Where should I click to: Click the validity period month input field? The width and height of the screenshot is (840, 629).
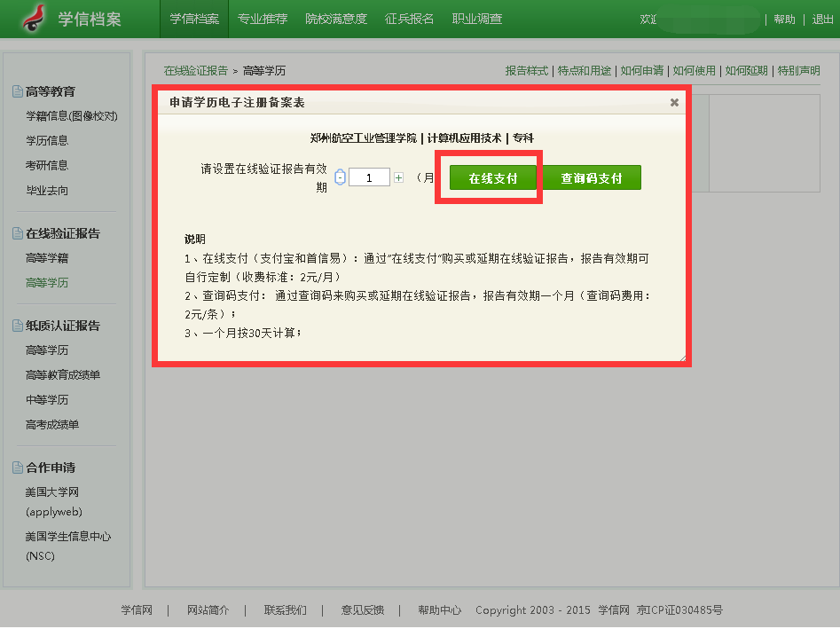point(369,177)
